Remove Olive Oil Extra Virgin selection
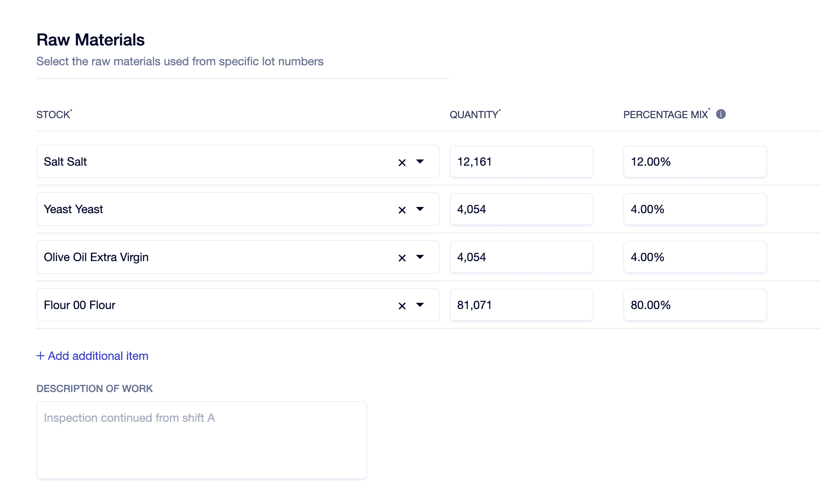The image size is (821, 504). [x=402, y=258]
